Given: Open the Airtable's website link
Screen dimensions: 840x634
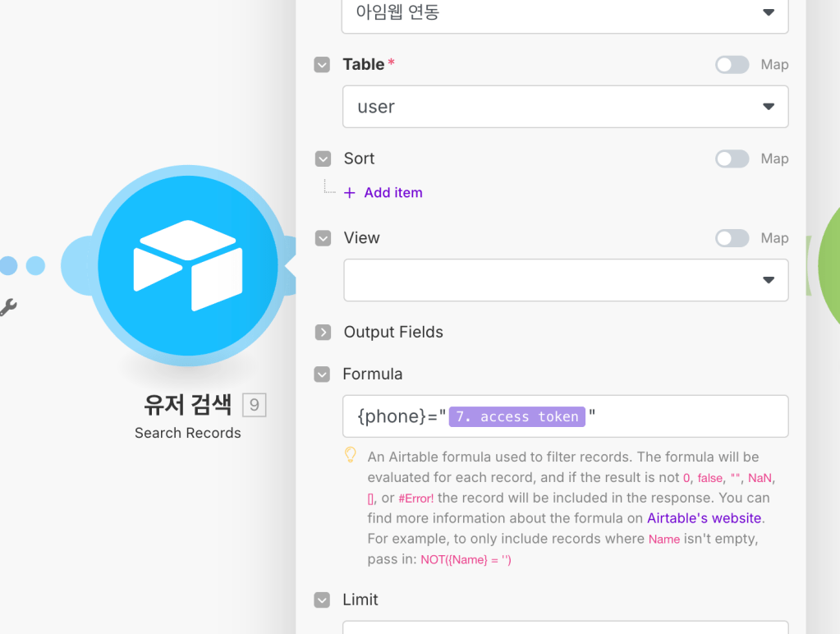Looking at the screenshot, I should pos(704,517).
